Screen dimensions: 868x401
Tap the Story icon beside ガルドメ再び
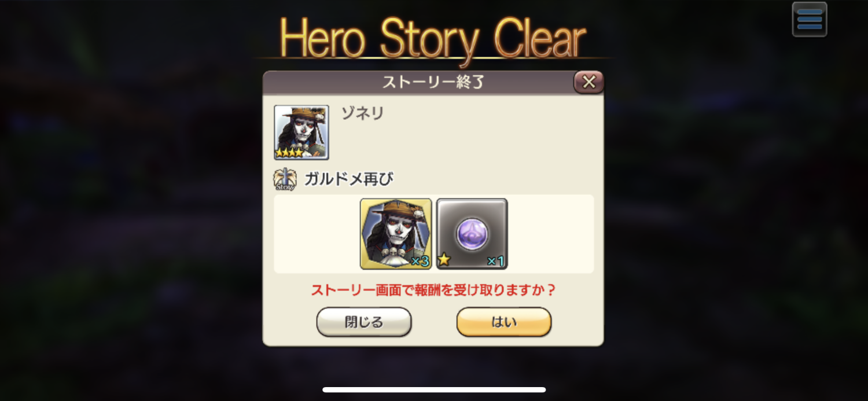click(285, 180)
